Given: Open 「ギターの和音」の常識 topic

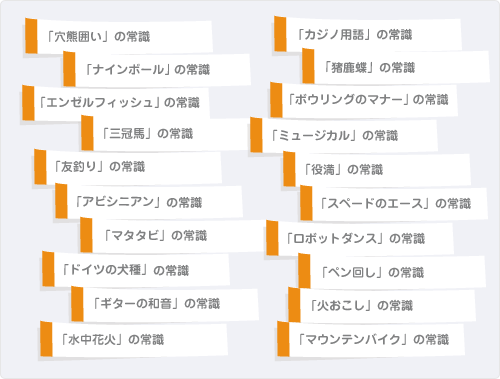Looking at the screenshot, I should [x=165, y=304].
